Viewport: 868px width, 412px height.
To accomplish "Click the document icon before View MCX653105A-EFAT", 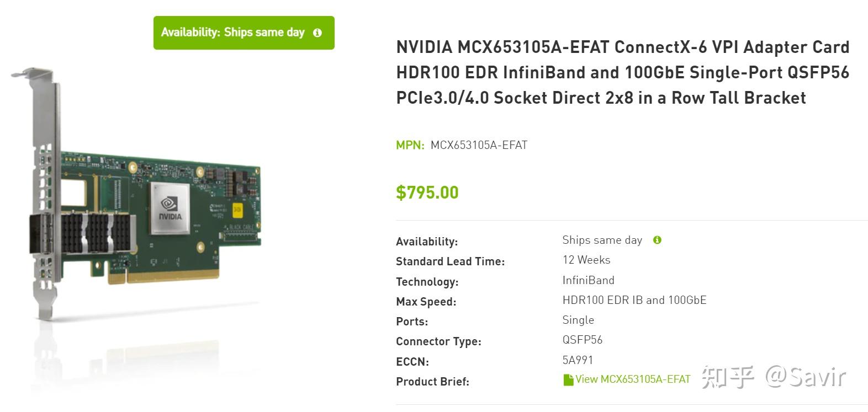I will 568,380.
